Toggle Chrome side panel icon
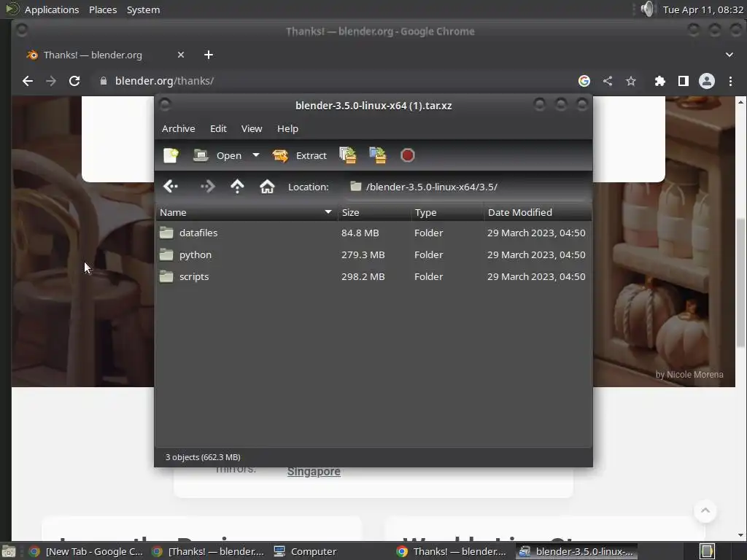747x560 pixels. [x=683, y=81]
